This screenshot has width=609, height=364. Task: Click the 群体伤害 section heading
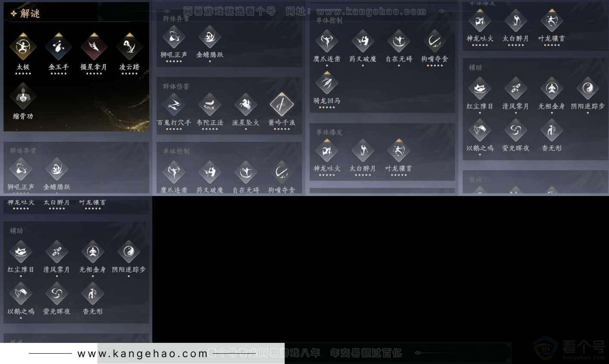[176, 87]
